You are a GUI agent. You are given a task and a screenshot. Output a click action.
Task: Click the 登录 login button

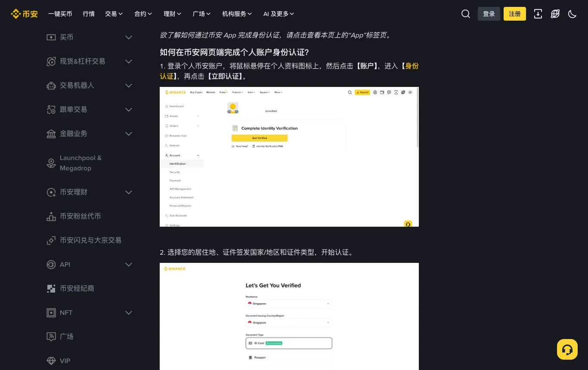pyautogui.click(x=489, y=14)
